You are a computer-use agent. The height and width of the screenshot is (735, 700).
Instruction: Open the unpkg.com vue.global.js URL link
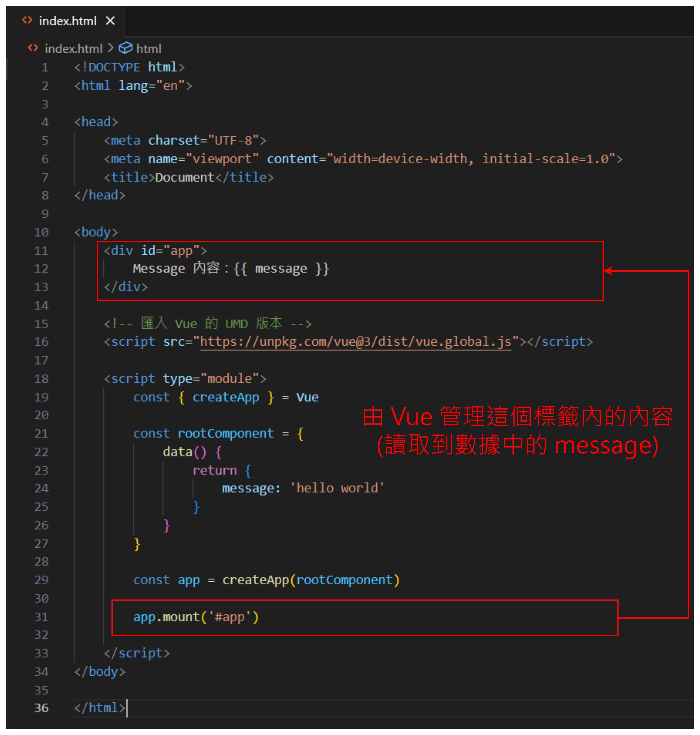(x=355, y=342)
